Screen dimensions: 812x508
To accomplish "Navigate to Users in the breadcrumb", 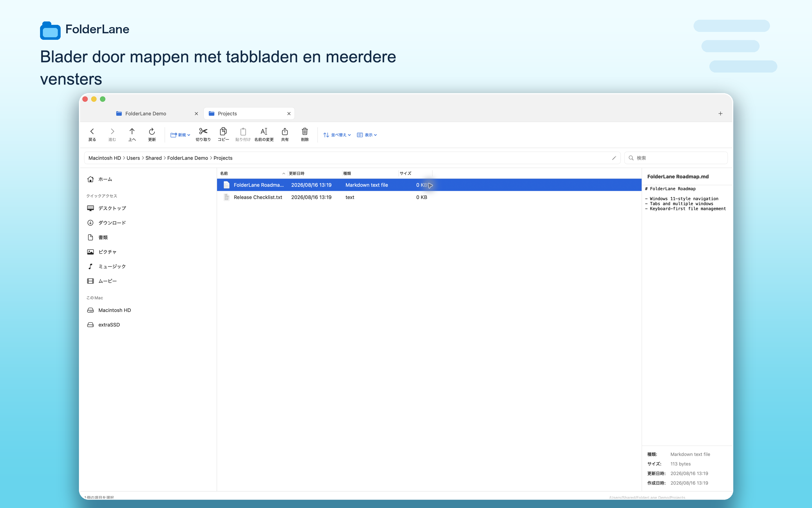I will (x=133, y=158).
